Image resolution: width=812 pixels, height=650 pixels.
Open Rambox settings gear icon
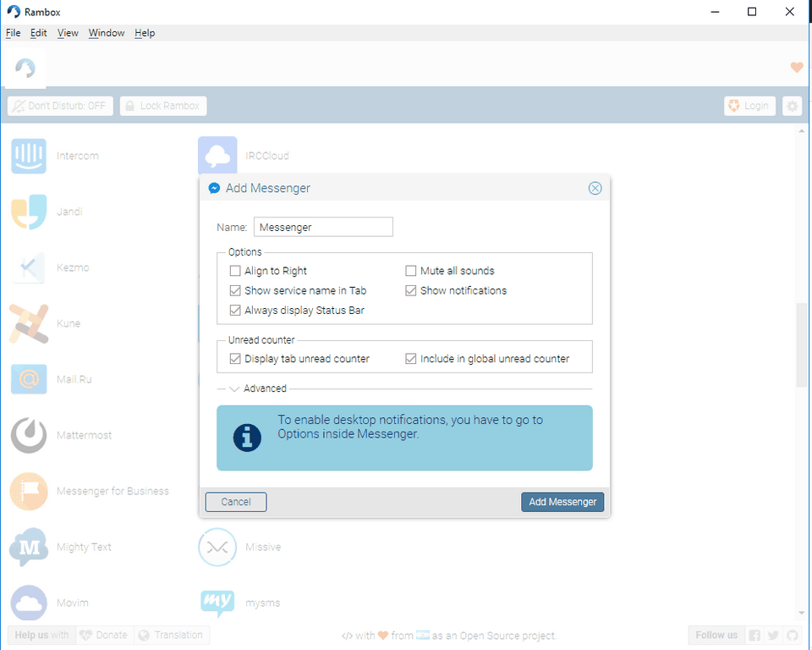pos(792,106)
